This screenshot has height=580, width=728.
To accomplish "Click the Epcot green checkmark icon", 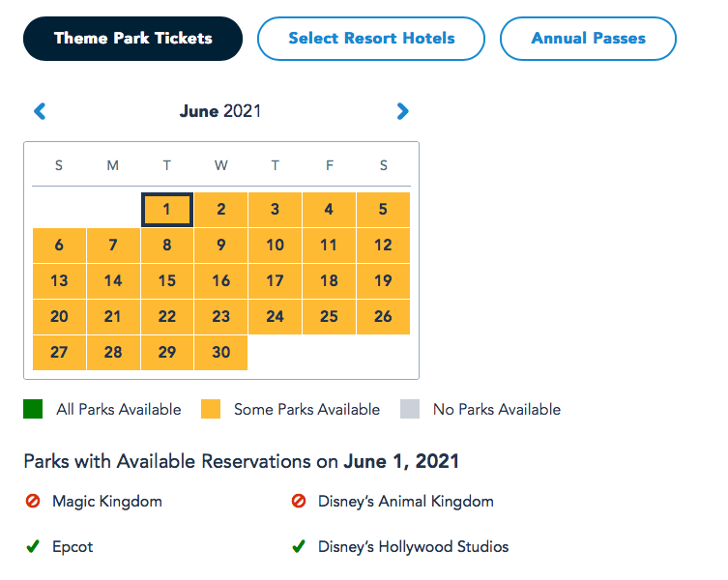I will (33, 547).
